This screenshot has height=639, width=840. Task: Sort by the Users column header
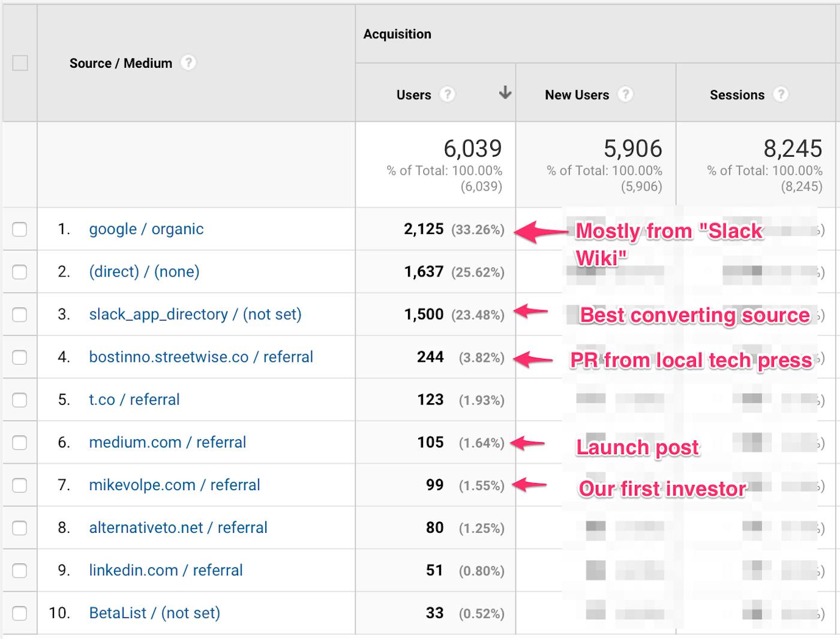[x=413, y=95]
